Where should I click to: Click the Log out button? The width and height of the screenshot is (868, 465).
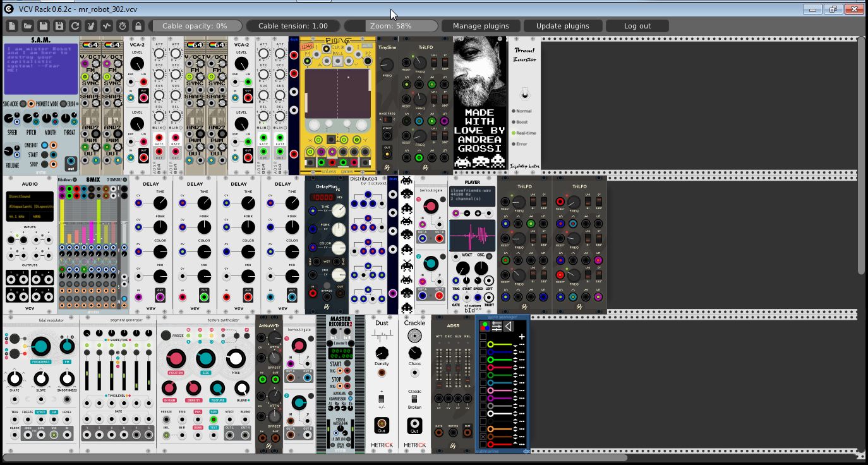pos(637,26)
